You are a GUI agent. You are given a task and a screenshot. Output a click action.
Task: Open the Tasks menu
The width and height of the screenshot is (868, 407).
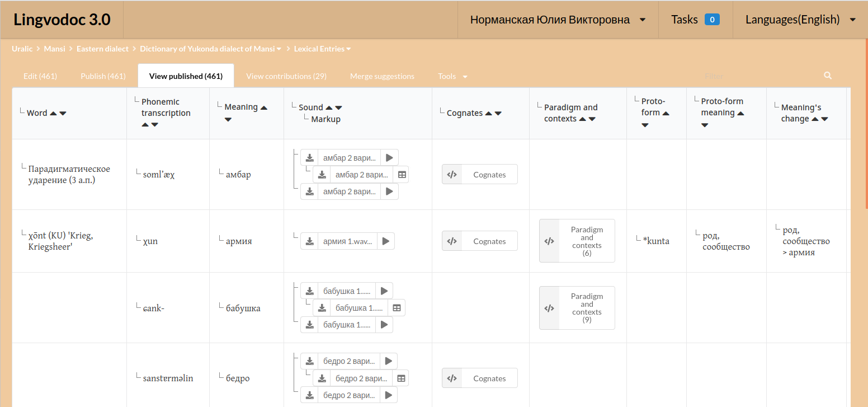pyautogui.click(x=696, y=20)
